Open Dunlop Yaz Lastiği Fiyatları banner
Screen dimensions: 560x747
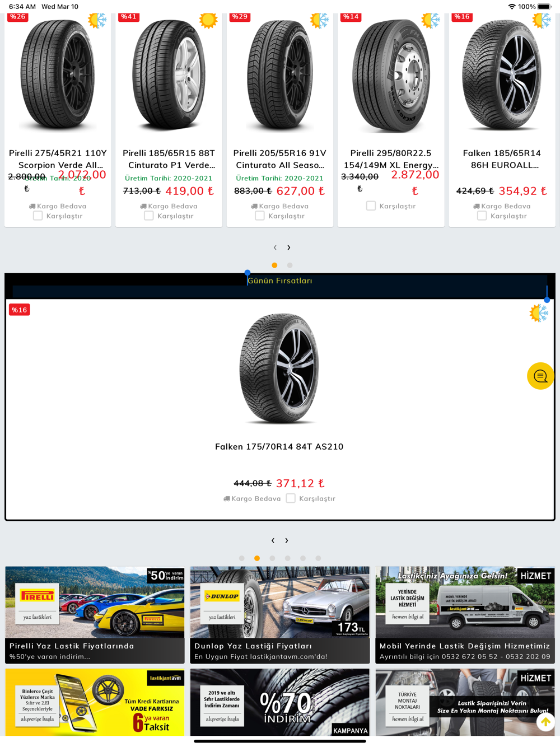point(280,615)
